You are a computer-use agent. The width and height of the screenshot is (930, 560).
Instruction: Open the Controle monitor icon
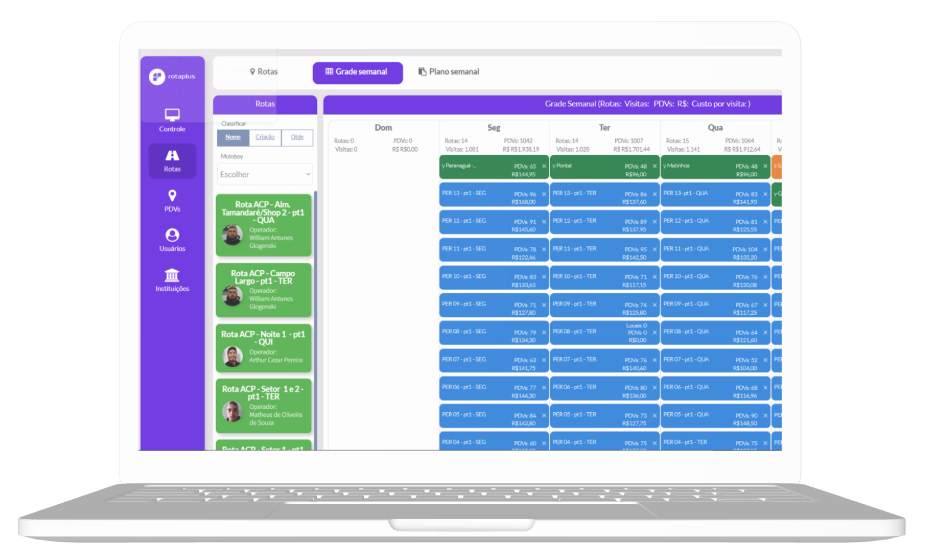pyautogui.click(x=172, y=115)
